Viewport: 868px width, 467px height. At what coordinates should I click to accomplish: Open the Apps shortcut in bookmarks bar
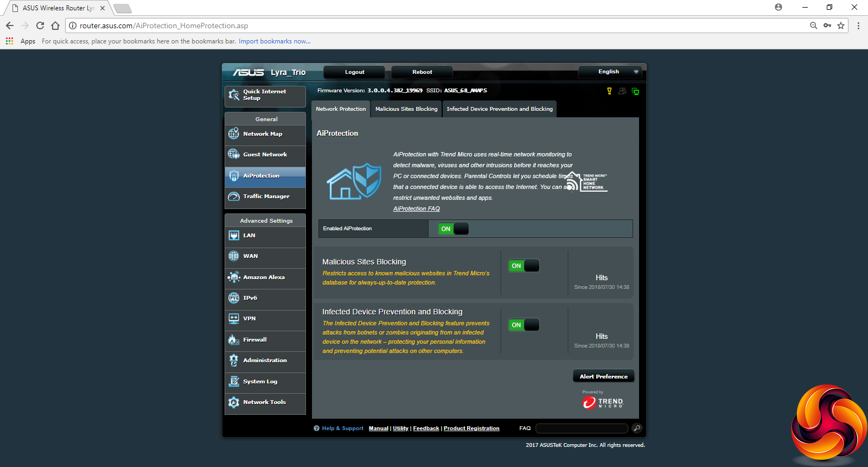click(x=21, y=41)
